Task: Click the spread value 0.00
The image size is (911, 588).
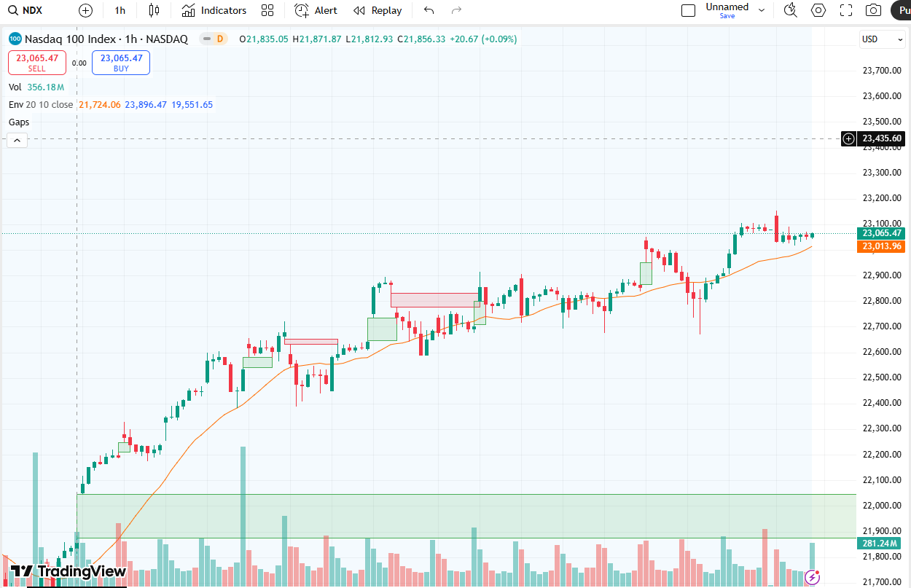Action: (79, 63)
